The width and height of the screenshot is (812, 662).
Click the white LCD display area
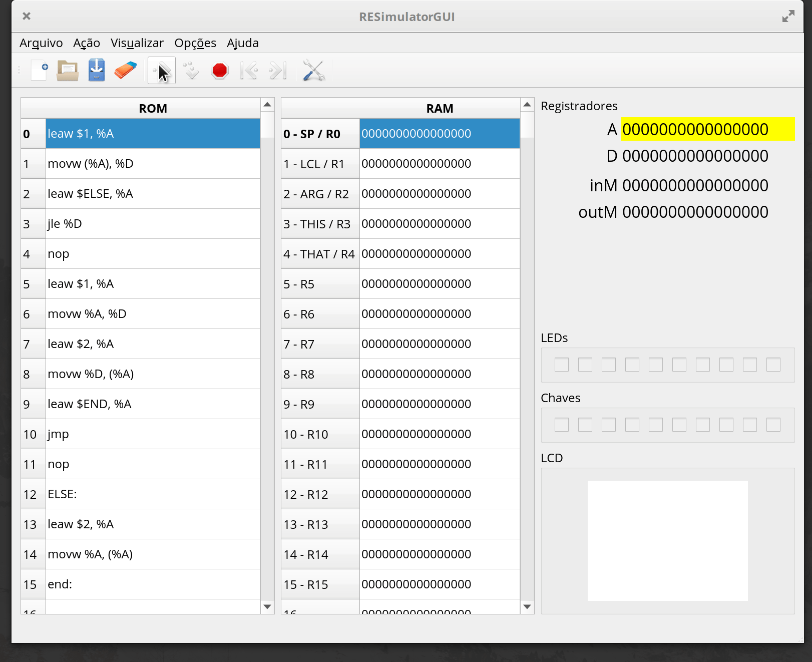(668, 541)
